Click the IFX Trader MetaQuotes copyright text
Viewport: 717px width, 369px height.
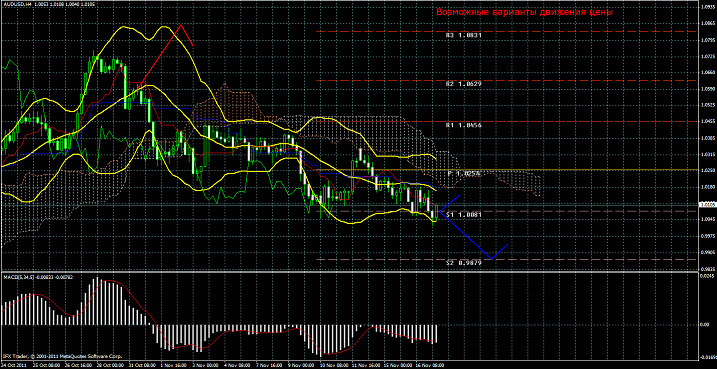tap(62, 356)
